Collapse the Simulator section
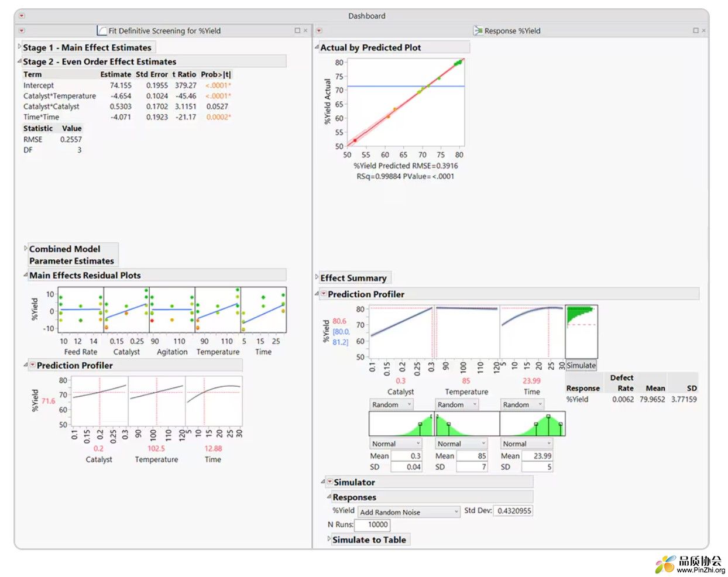 click(323, 482)
